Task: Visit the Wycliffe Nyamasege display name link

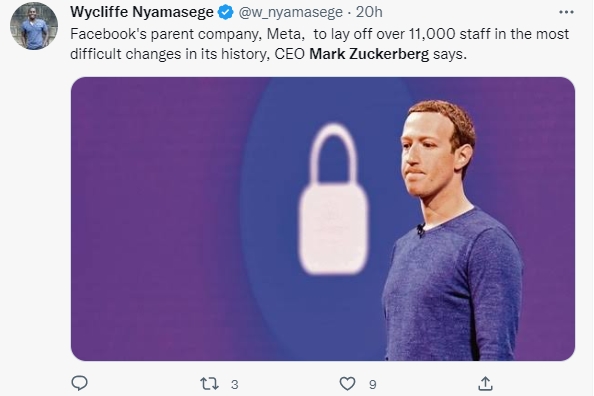Action: 142,12
